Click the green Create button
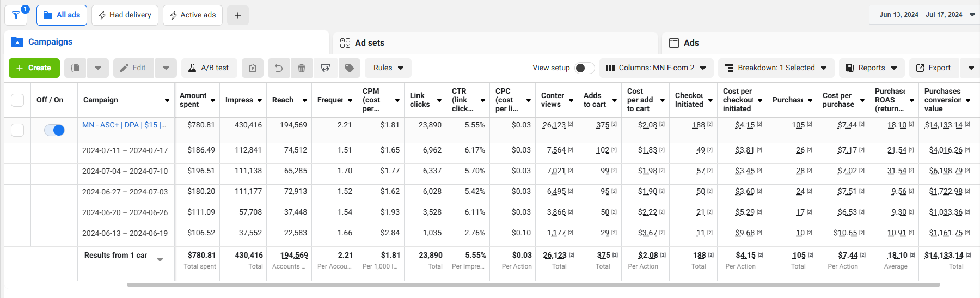Image resolution: width=980 pixels, height=298 pixels. pyautogui.click(x=34, y=68)
